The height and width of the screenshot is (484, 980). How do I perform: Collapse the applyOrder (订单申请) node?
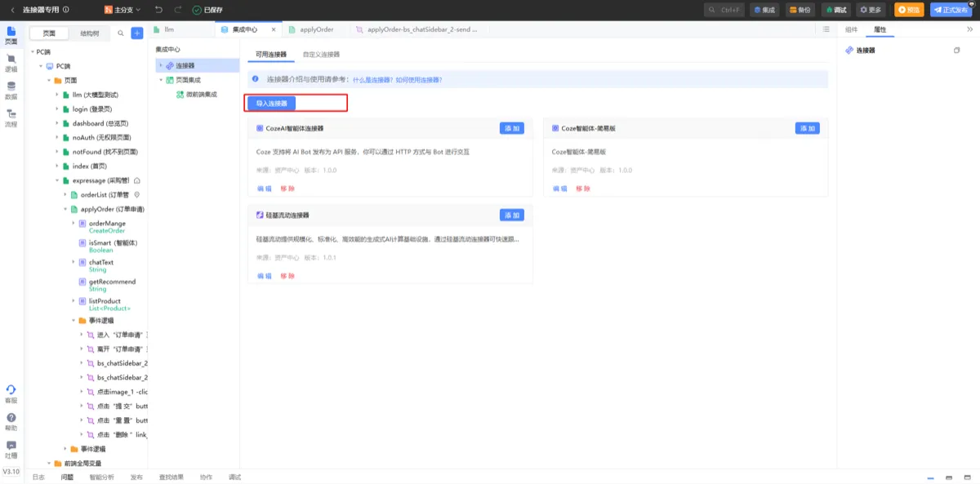click(65, 209)
